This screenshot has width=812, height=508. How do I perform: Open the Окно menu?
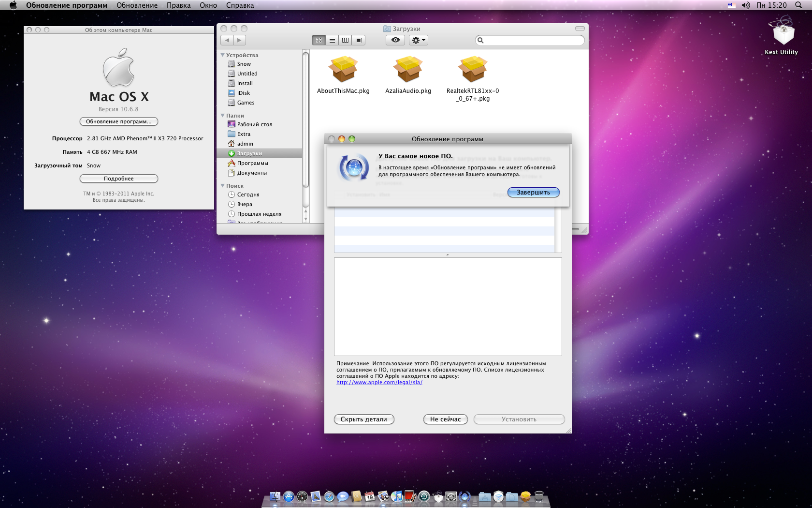pos(208,5)
